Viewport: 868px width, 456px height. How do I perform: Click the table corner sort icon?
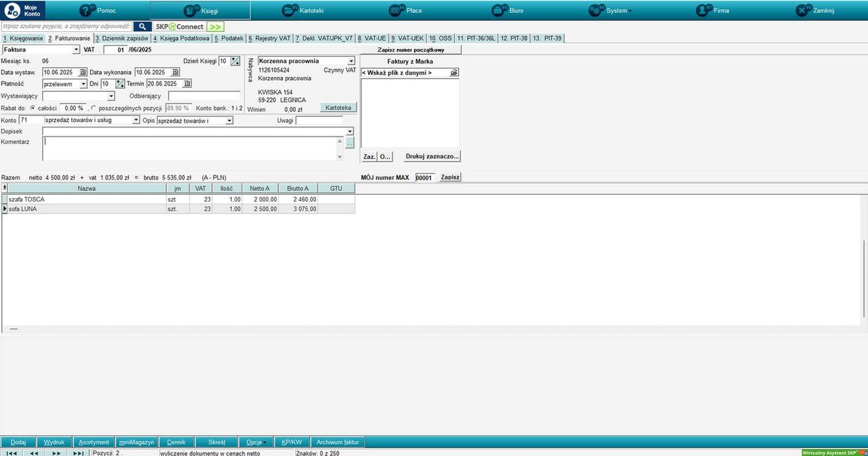(4, 188)
